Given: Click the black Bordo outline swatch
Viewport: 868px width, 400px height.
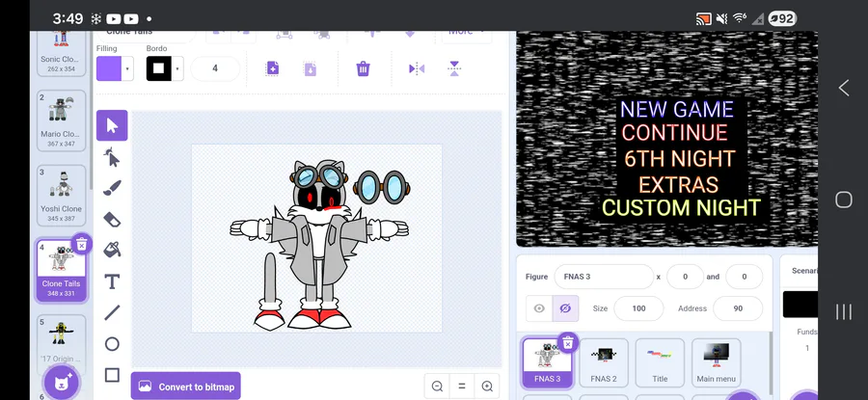Looking at the screenshot, I should (x=159, y=68).
